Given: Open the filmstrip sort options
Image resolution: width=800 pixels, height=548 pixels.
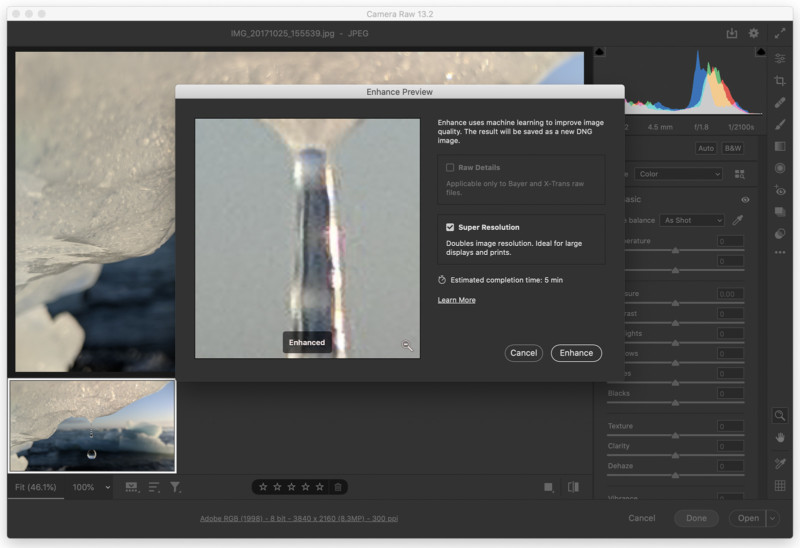Looking at the screenshot, I should [154, 487].
